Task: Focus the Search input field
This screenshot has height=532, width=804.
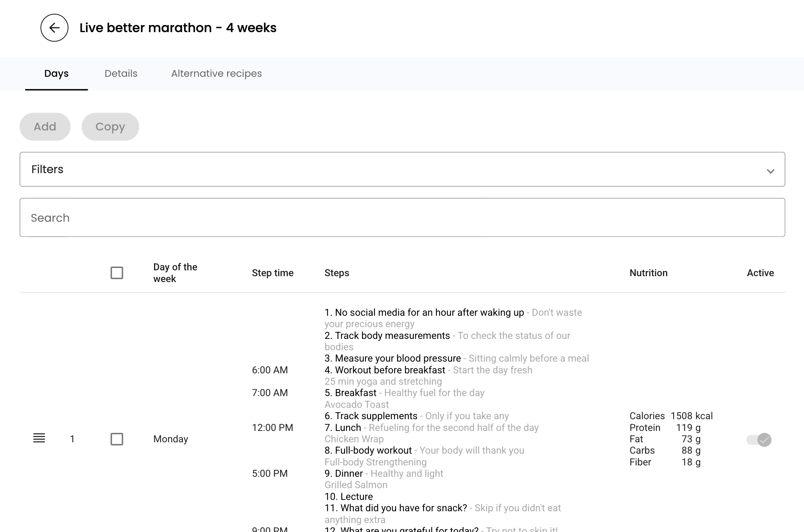Action: 402,217
